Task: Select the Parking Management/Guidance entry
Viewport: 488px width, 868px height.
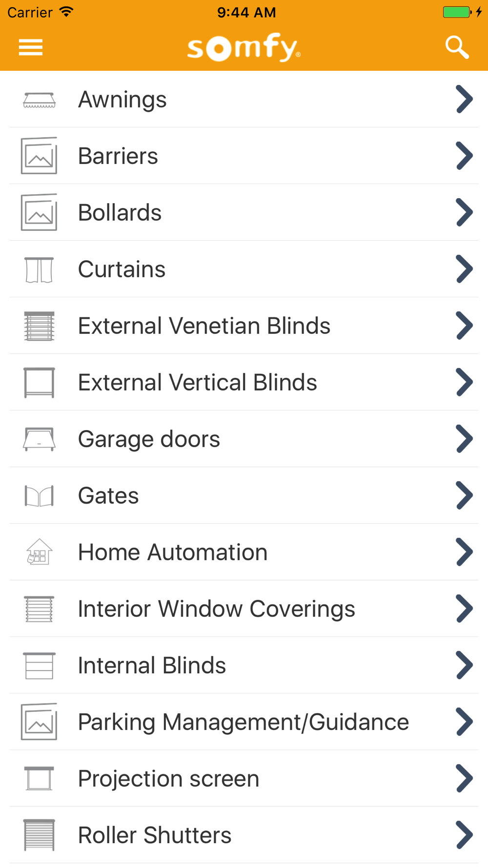Action: pyautogui.click(x=244, y=722)
